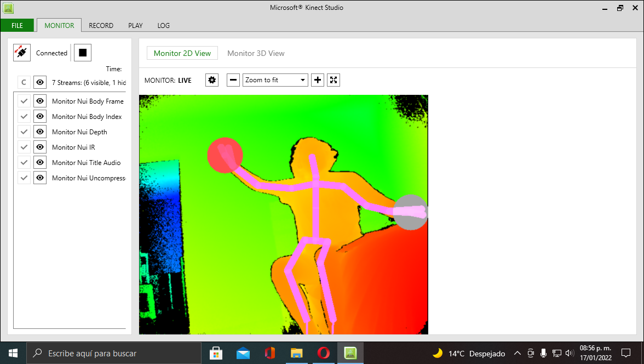Open Opera browser from taskbar
The image size is (644, 364).
click(324, 353)
